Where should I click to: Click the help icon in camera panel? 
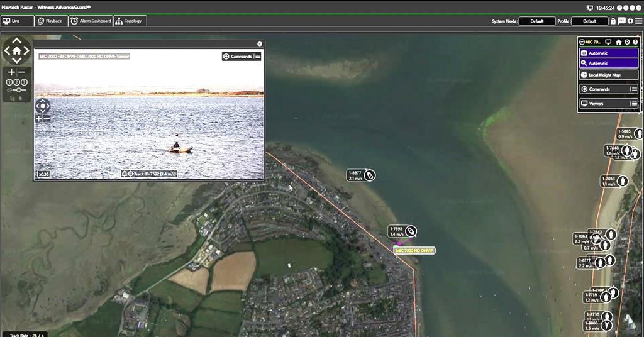click(635, 42)
